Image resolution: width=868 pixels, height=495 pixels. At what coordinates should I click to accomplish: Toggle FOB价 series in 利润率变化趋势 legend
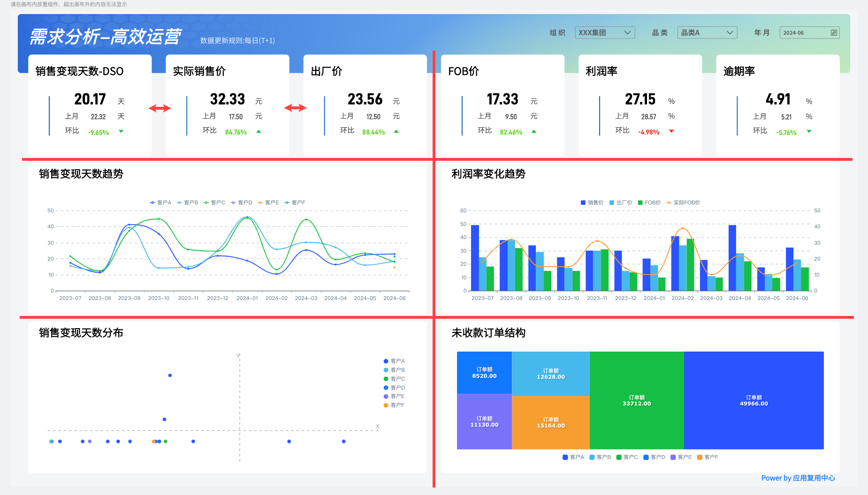(649, 202)
